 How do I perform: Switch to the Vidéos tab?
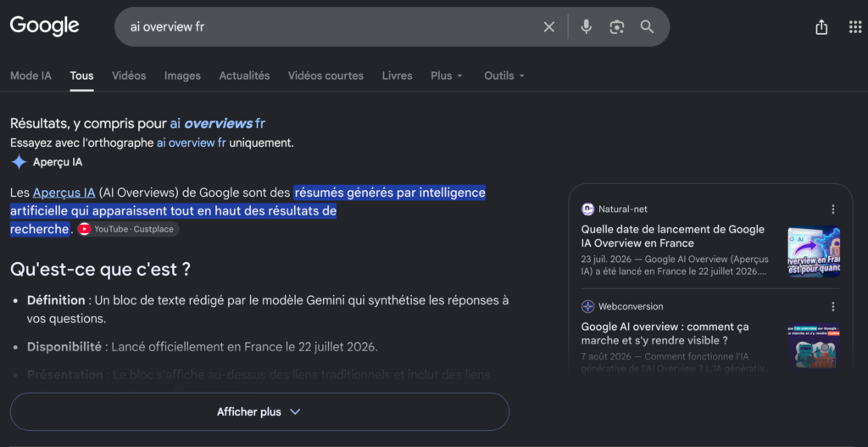click(x=129, y=75)
